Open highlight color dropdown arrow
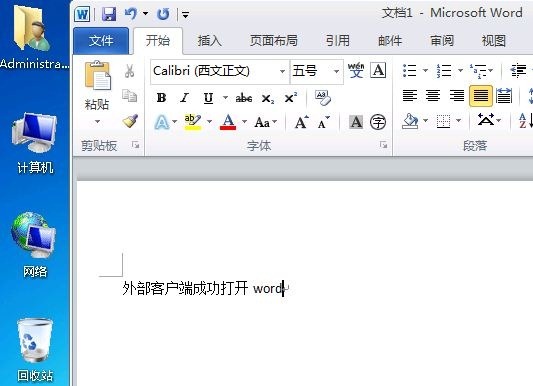Viewport: 533px width, 386px height. 210,121
